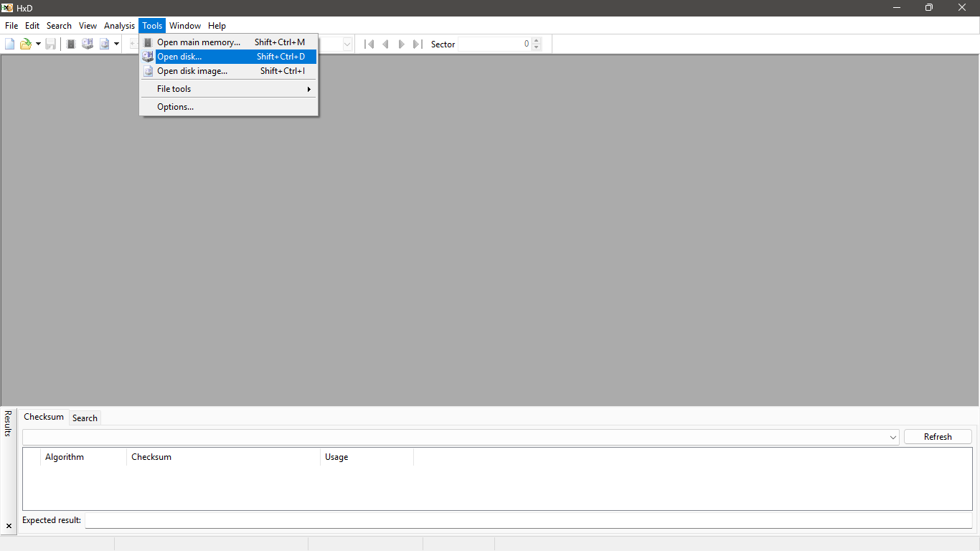This screenshot has width=980, height=551.
Task: Click the New file icon in toolbar
Action: point(10,44)
